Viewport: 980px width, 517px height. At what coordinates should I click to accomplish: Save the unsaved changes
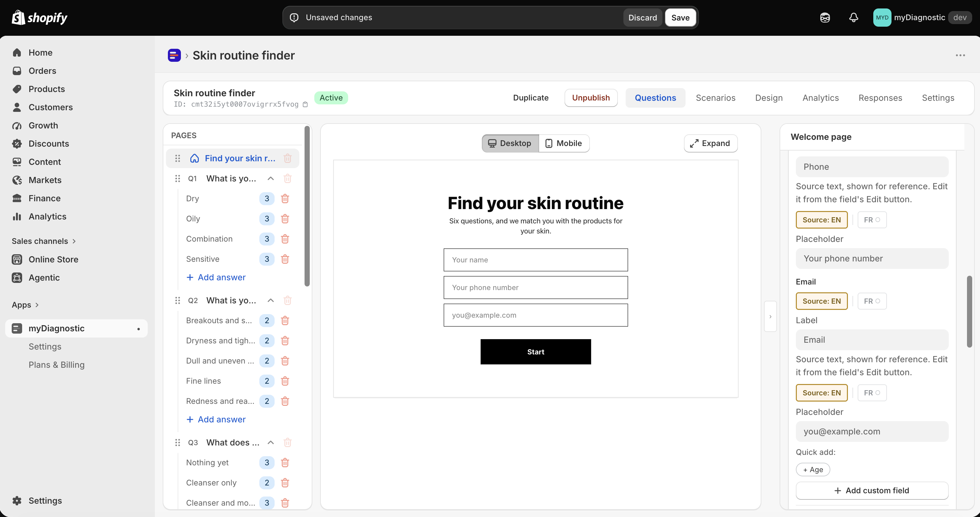[x=680, y=18]
